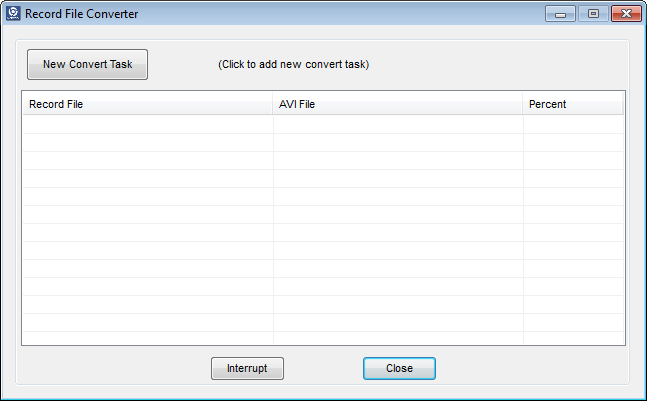Image resolution: width=648 pixels, height=402 pixels.
Task: Click the third empty cell under AVI File
Action: [x=398, y=161]
